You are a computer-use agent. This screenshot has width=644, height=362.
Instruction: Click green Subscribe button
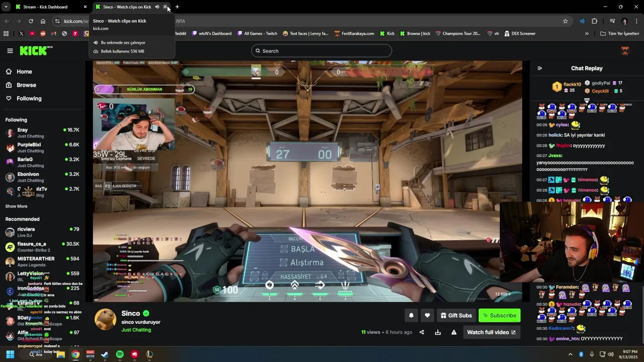pyautogui.click(x=500, y=315)
